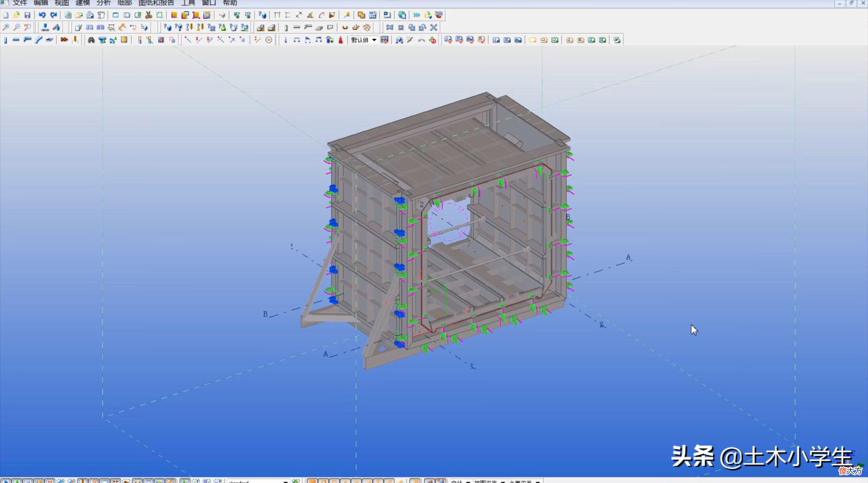Zoom out with the minus magnifier
Image resolution: width=868 pixels, height=483 pixels.
click(x=16, y=27)
